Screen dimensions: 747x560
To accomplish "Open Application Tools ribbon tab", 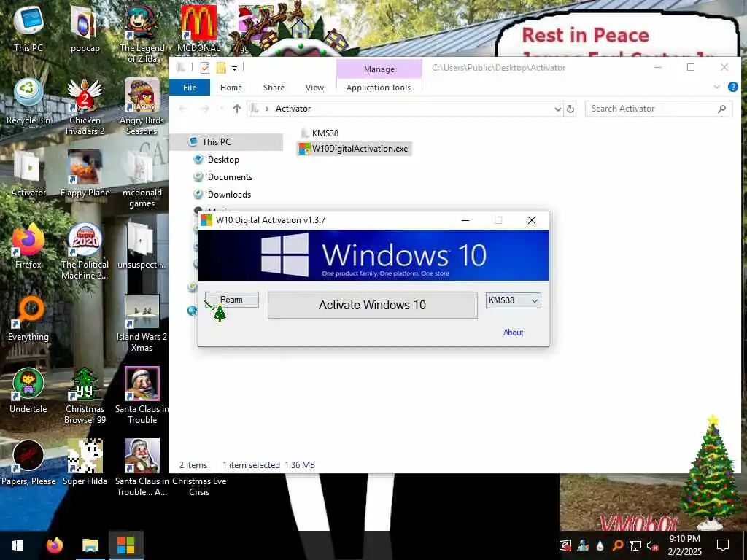I will pos(379,87).
